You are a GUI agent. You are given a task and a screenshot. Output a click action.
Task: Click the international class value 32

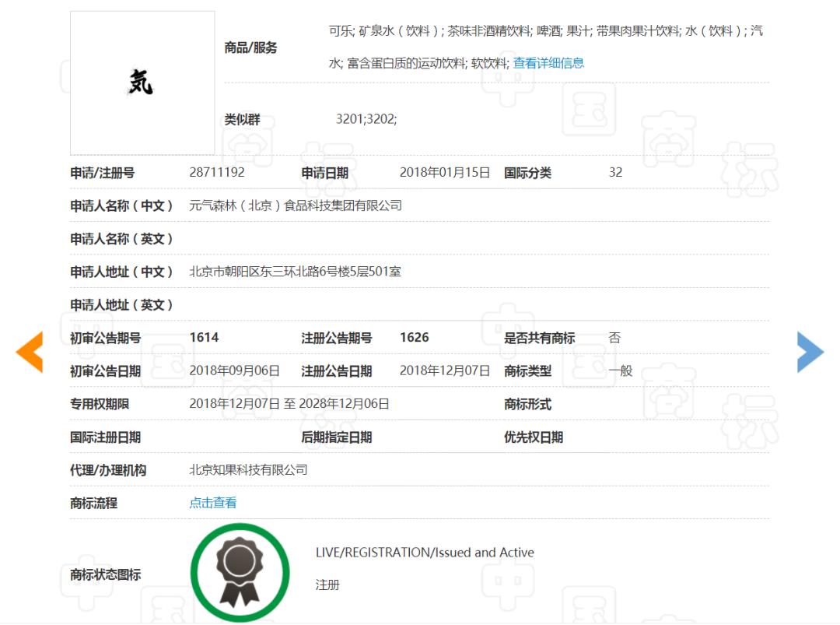coord(615,172)
